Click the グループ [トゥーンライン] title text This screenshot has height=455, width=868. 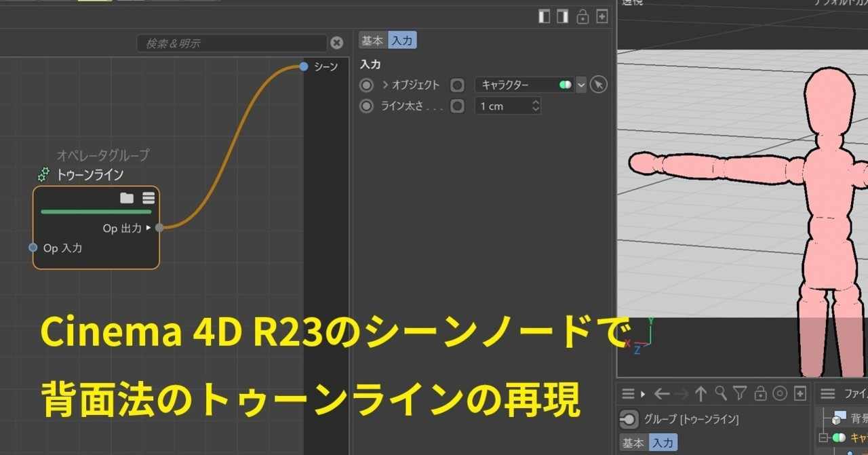tap(691, 420)
